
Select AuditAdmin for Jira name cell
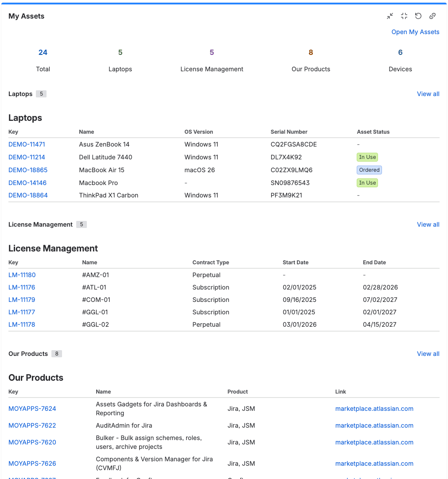(124, 425)
